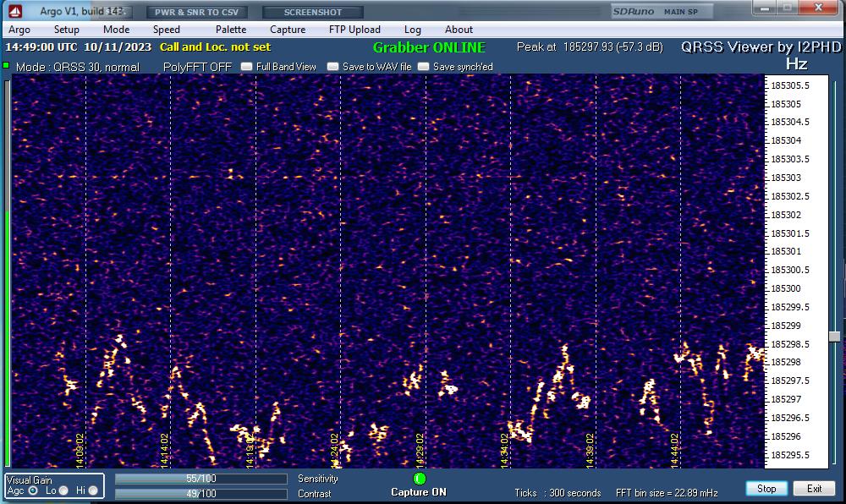Close the Argo window
This screenshot has width=846, height=504.
click(818, 8)
